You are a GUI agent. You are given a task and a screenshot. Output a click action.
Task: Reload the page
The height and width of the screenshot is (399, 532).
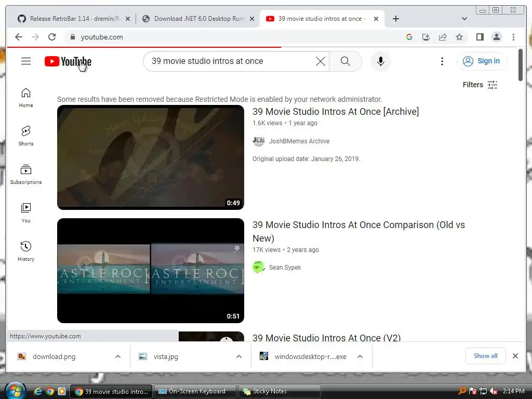(x=52, y=37)
